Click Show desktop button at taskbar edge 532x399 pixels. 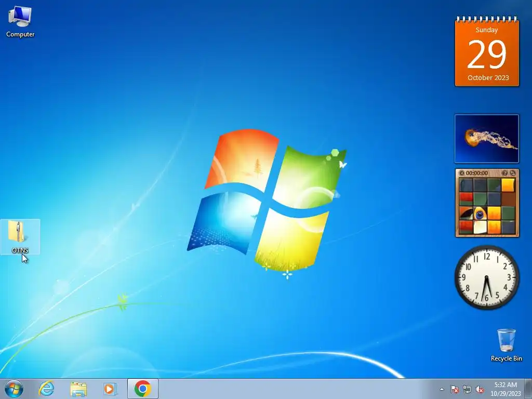528,389
